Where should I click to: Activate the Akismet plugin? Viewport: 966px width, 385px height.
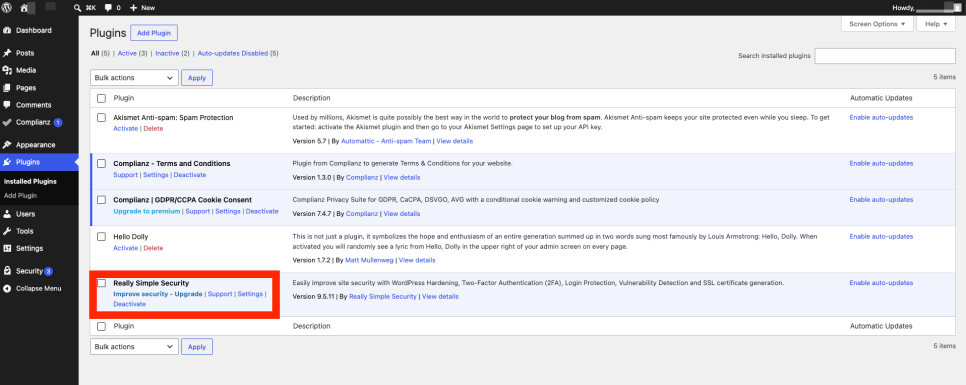click(x=126, y=128)
